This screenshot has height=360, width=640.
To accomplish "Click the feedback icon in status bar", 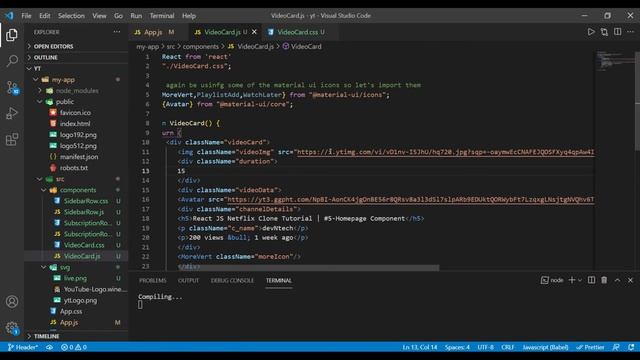I will click(616, 347).
